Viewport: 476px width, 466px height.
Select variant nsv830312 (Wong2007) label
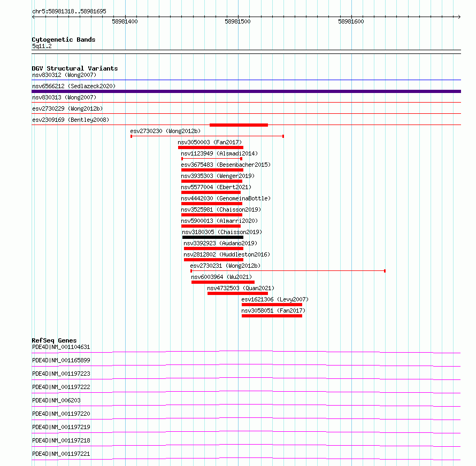64,75
